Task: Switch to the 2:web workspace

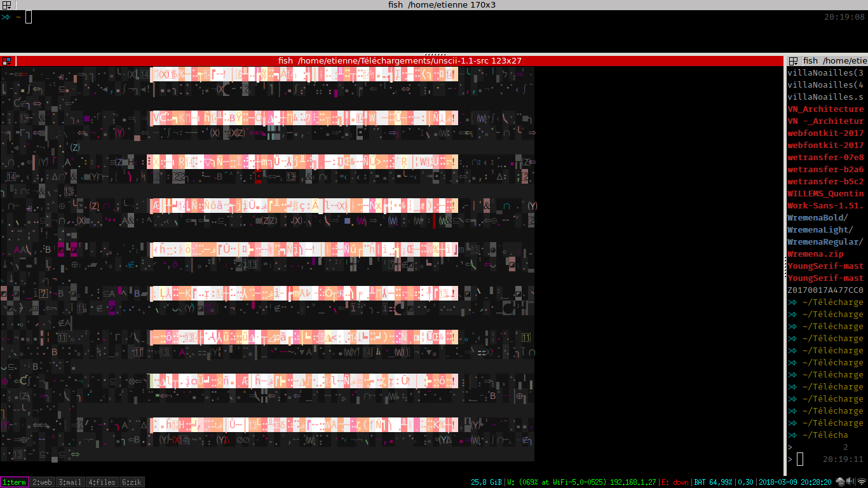Action: (x=42, y=482)
